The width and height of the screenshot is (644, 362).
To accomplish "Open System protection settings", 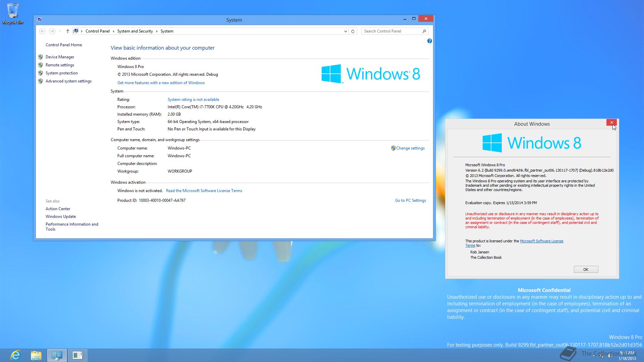I will pyautogui.click(x=61, y=73).
